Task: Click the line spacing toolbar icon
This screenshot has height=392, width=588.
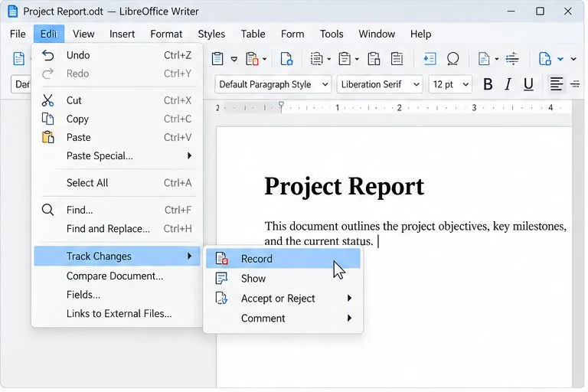Action: click(x=512, y=59)
